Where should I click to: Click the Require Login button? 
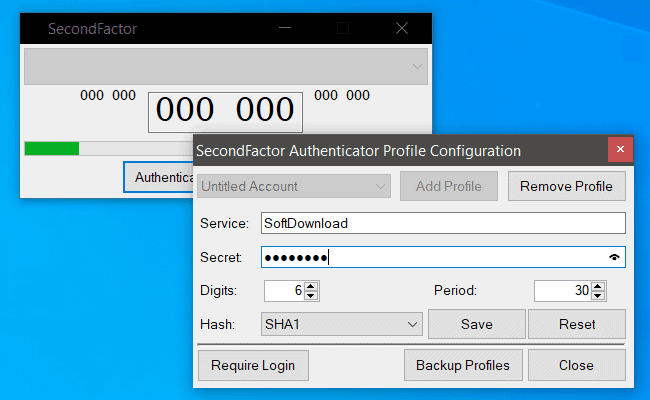(x=253, y=365)
